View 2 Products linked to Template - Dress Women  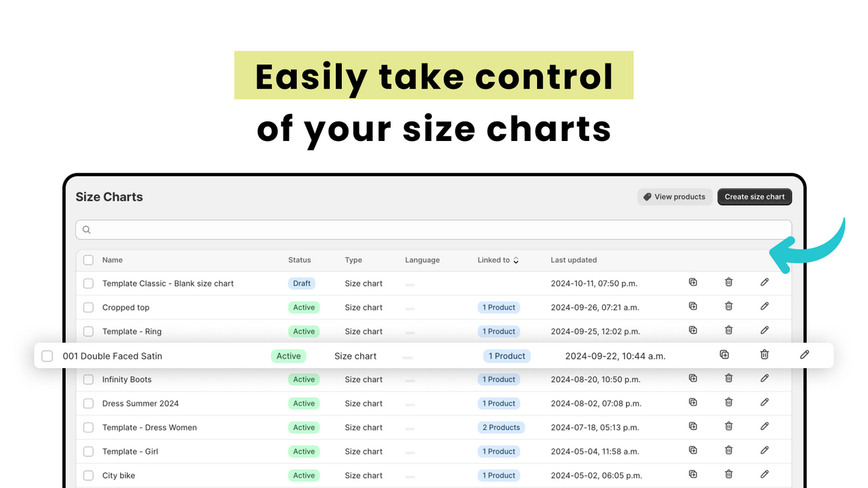(501, 427)
